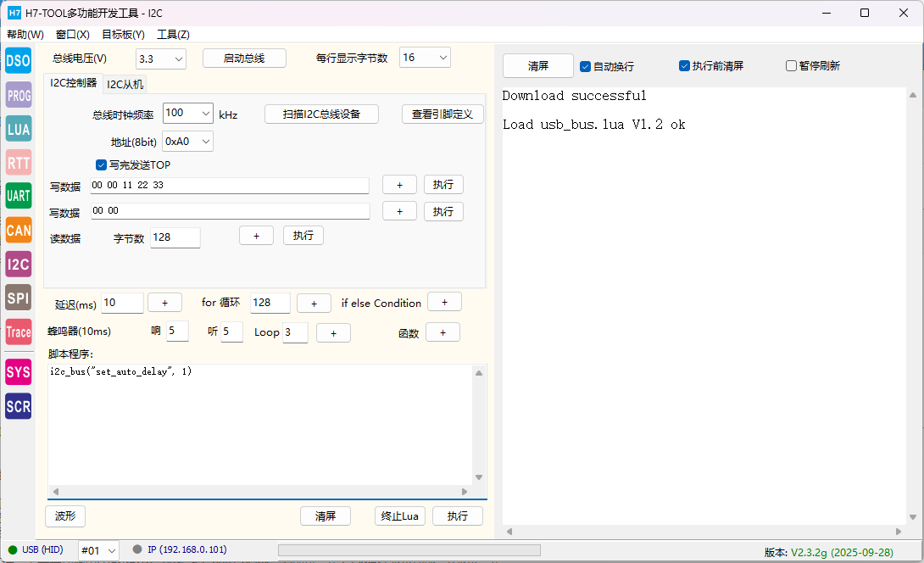
Task: Switch to the RTT viewer icon
Action: tap(18, 162)
